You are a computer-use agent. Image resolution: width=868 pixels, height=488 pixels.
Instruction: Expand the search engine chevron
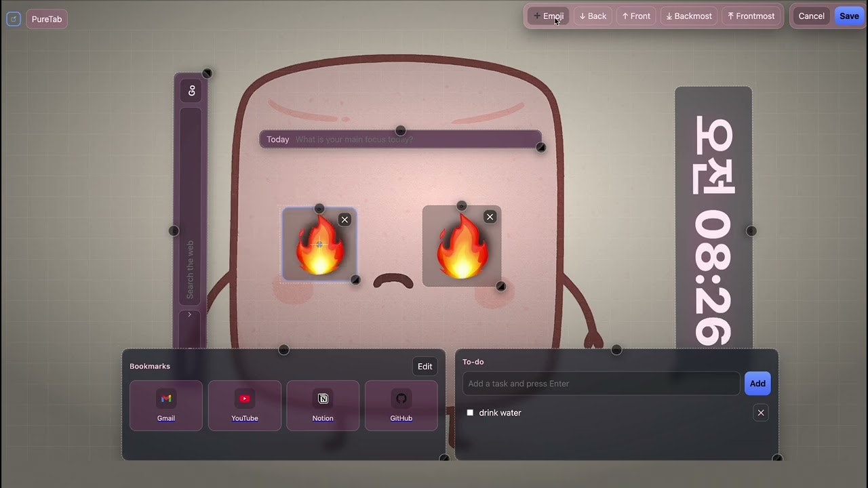click(x=190, y=314)
